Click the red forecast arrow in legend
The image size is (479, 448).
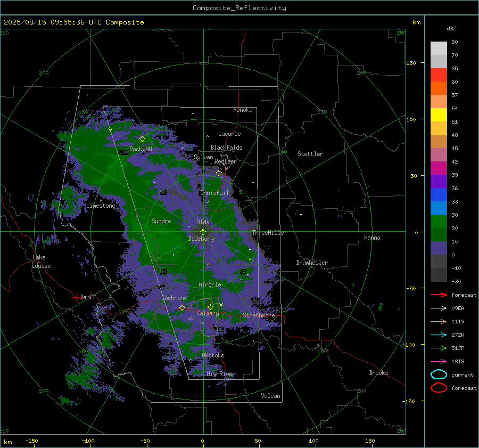click(x=439, y=295)
